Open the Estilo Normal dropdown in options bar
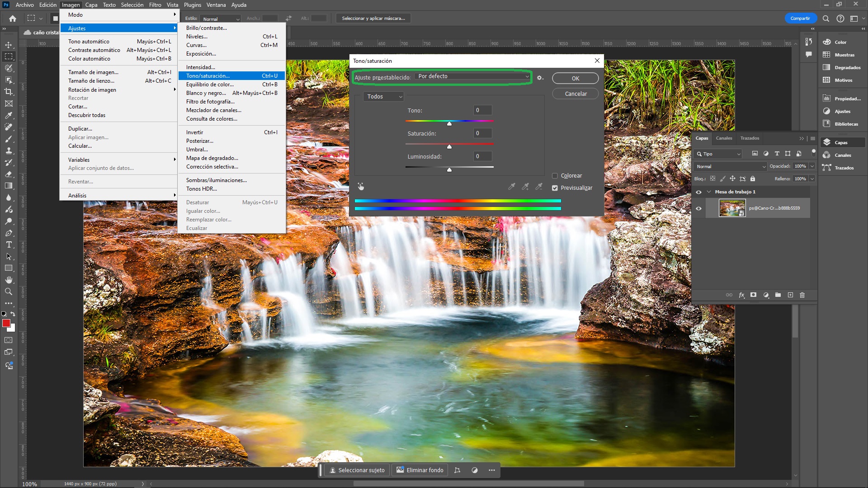This screenshot has height=488, width=868. pos(220,19)
